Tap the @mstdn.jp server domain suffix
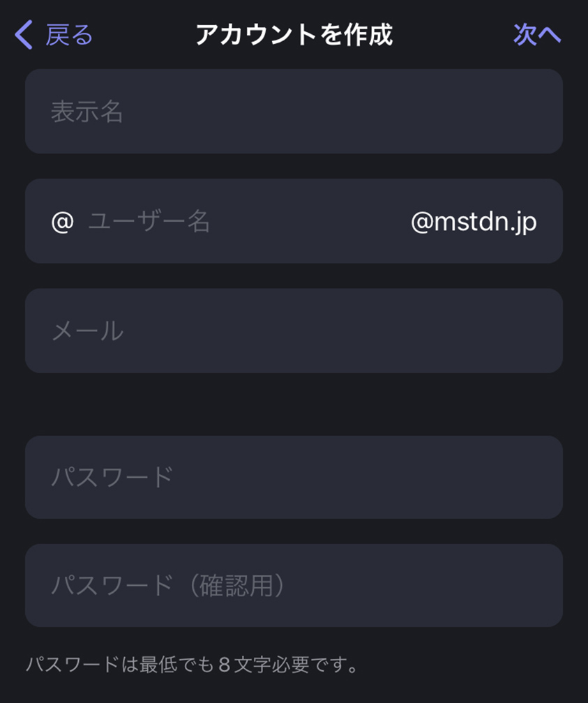The height and width of the screenshot is (703, 588). pyautogui.click(x=474, y=222)
